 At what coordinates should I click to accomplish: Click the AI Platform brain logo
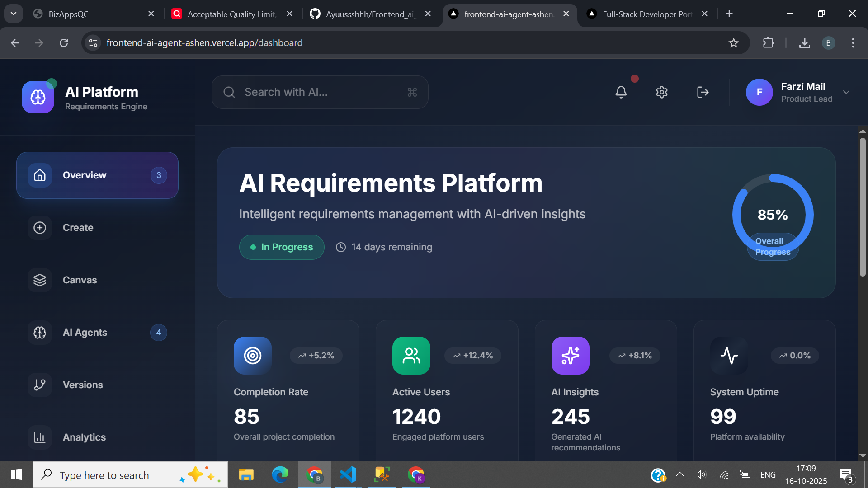click(x=38, y=97)
